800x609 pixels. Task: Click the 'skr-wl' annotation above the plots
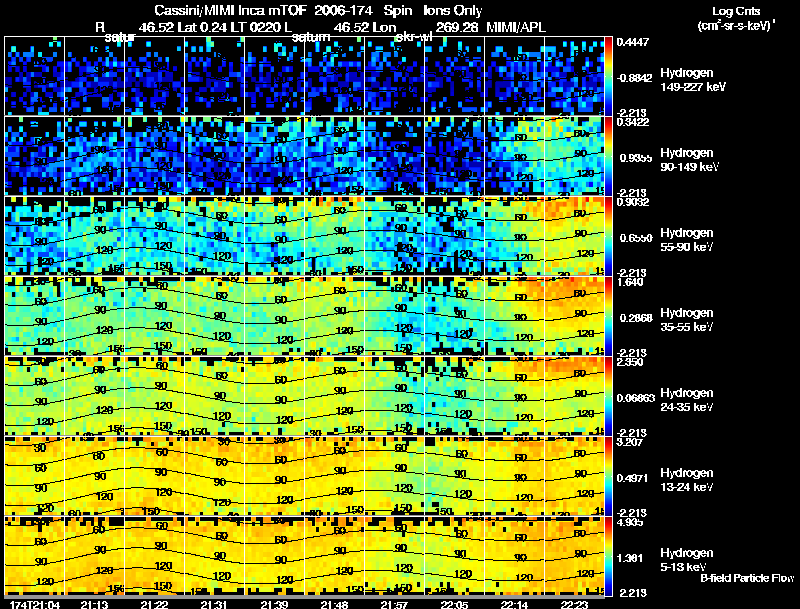click(414, 37)
